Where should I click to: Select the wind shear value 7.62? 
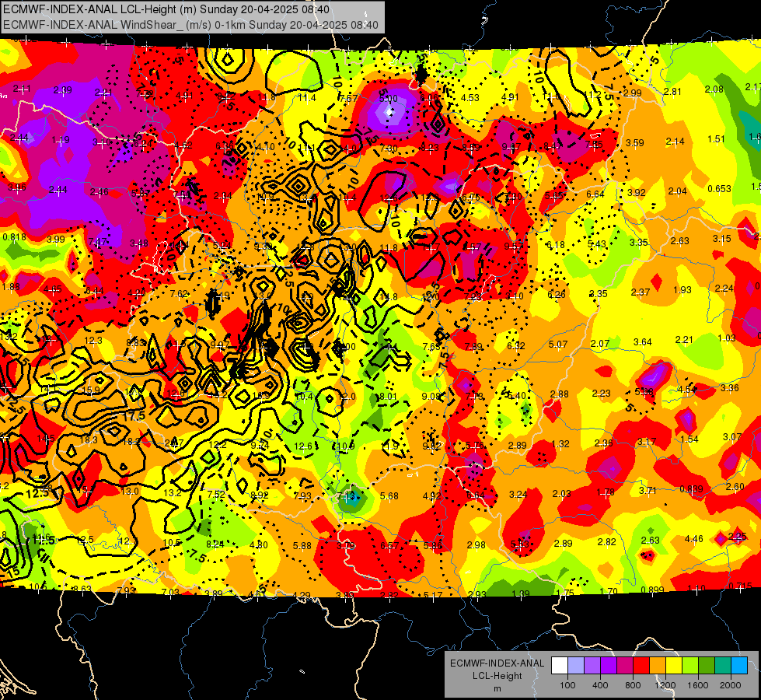(x=179, y=294)
